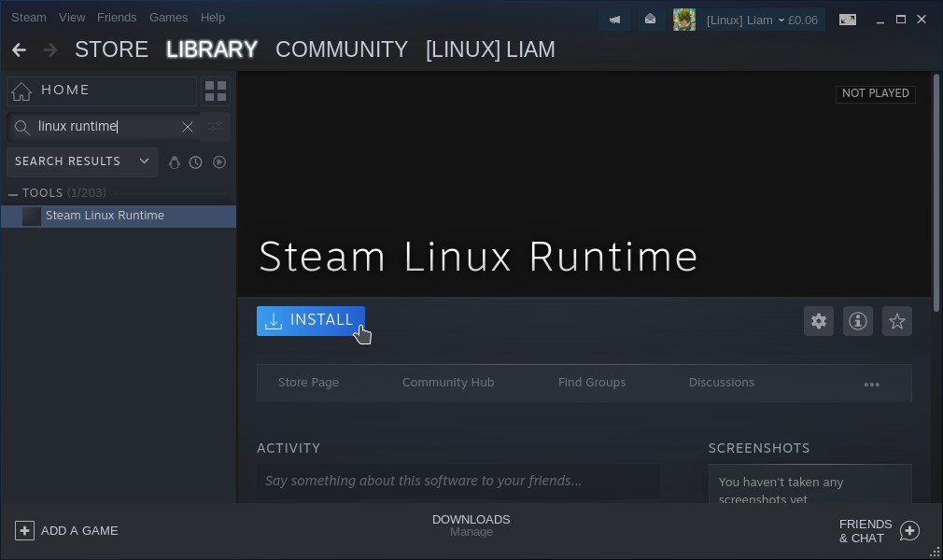Open the Friends menu
Viewport: 943px width, 560px height.
click(117, 18)
